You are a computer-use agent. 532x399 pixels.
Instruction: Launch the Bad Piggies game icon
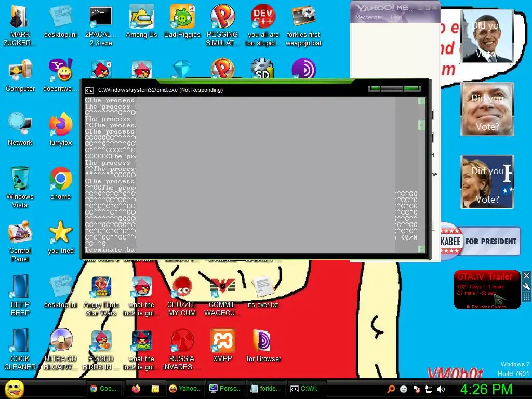point(182,21)
